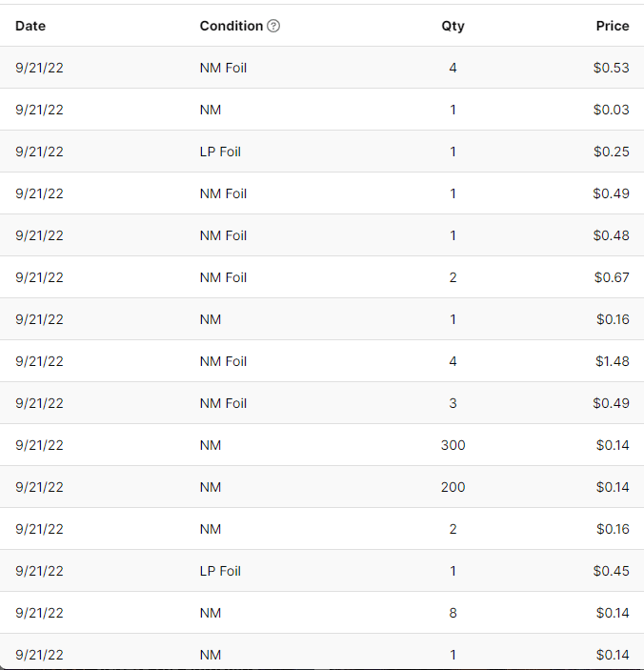Select LP Foil in the $0.45 row
Viewport: 644px width, 670px height.
click(220, 571)
